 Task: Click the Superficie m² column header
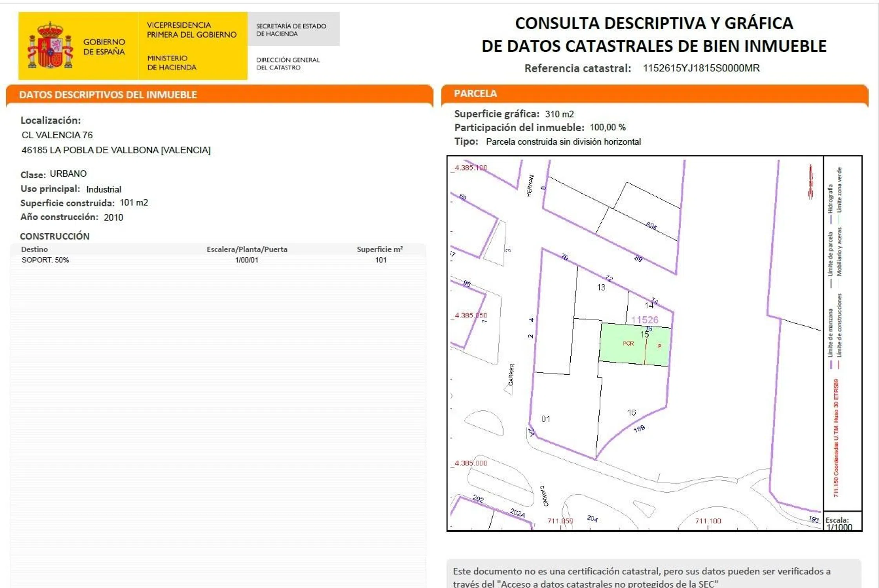379,249
